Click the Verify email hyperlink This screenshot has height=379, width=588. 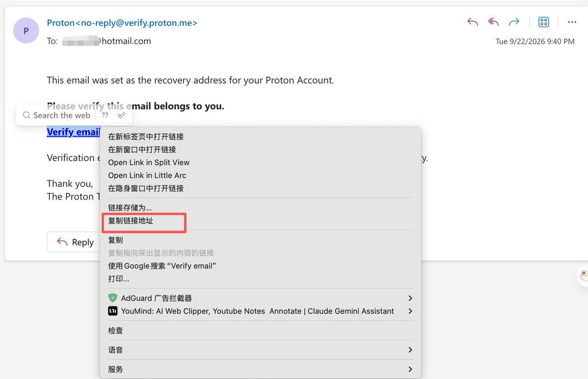73,132
